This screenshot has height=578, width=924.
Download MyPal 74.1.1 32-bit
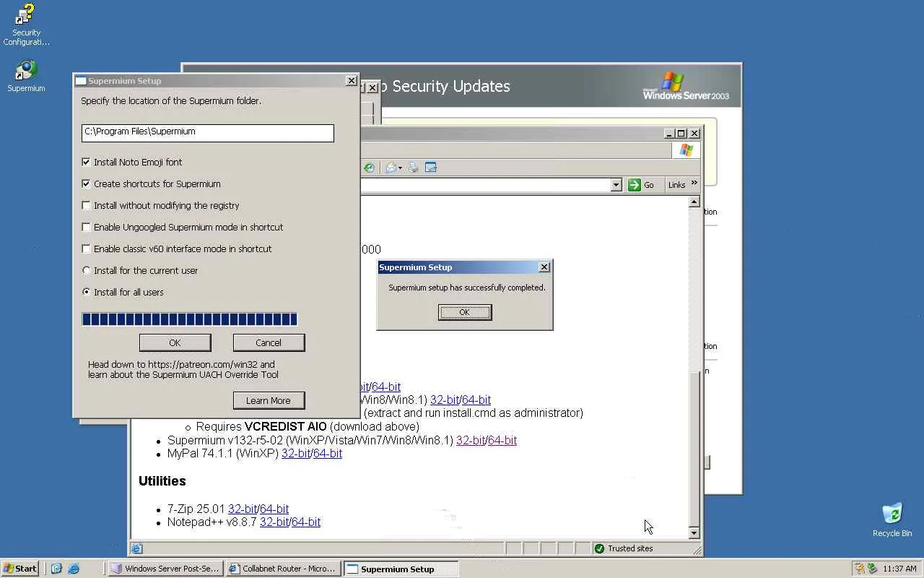(295, 453)
